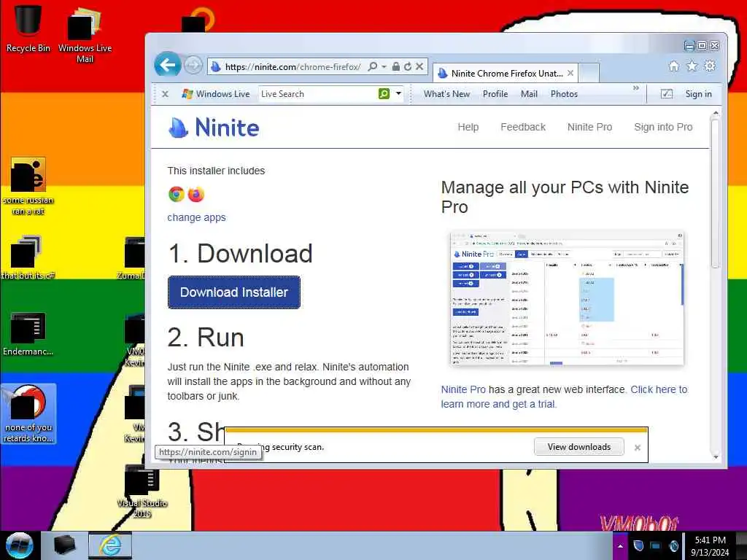Click the shield tray icon
747x560 pixels.
(x=638, y=545)
